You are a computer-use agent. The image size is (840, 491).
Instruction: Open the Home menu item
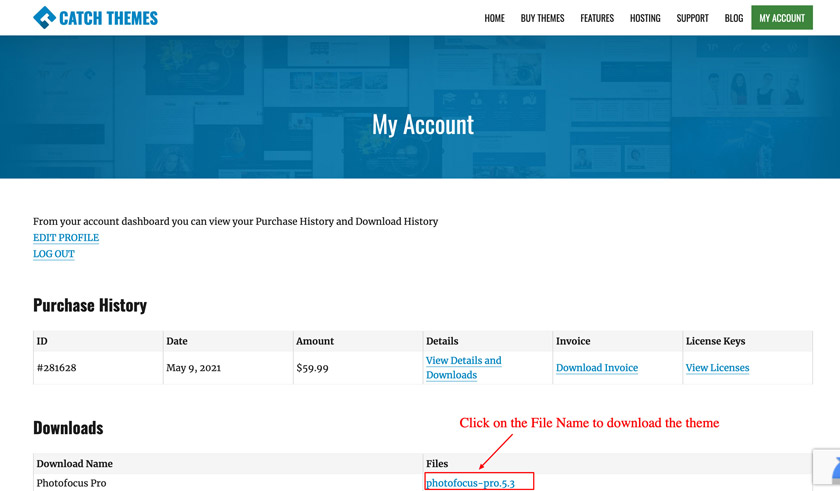(494, 18)
